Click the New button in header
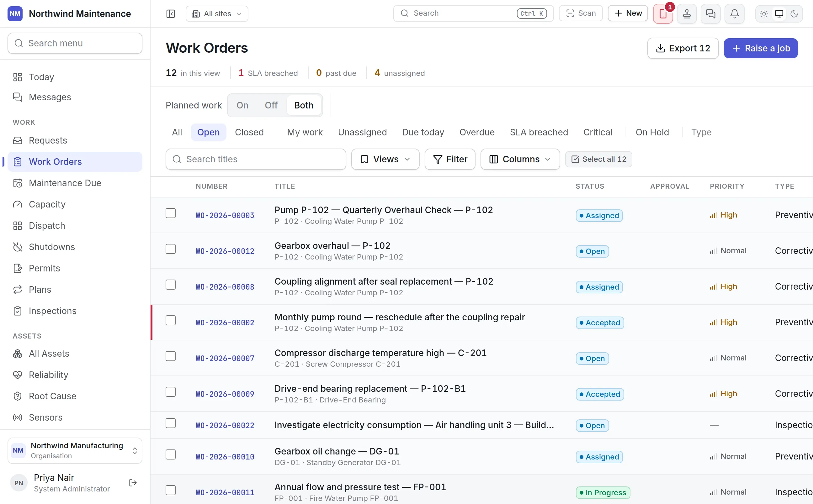The image size is (813, 504). (x=628, y=13)
